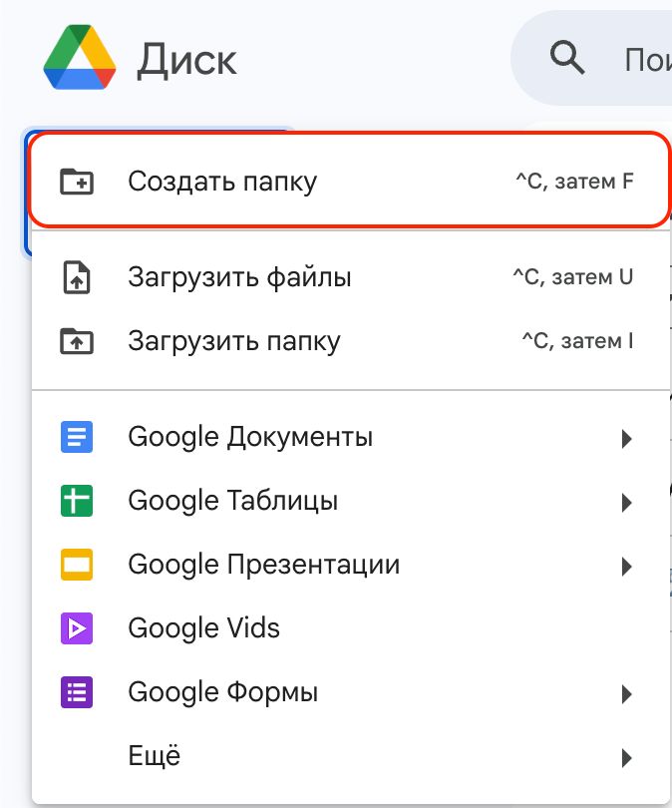Screen dimensions: 672x808
Task: Click the purple Google Формы icon
Action: pyautogui.click(x=77, y=692)
